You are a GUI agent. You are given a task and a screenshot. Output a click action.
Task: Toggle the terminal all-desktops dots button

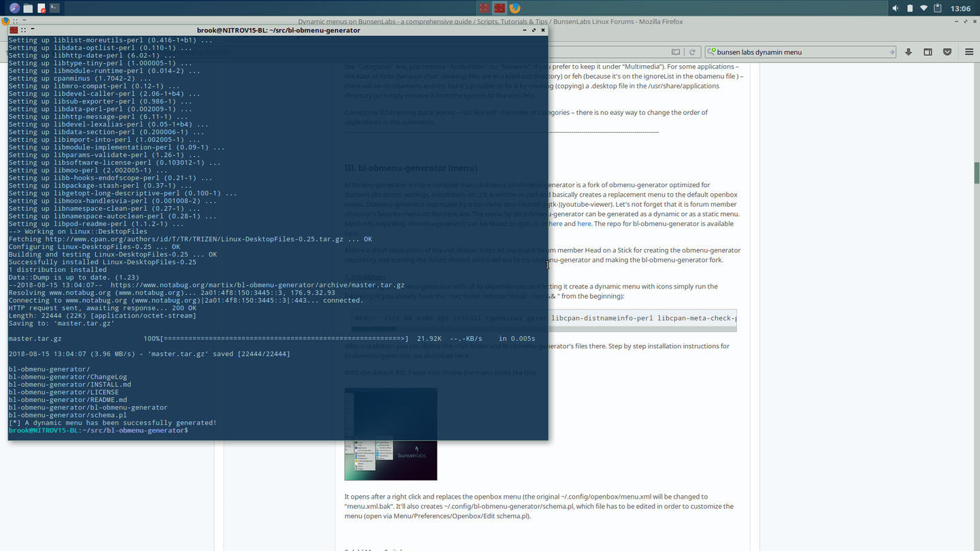tap(24, 30)
